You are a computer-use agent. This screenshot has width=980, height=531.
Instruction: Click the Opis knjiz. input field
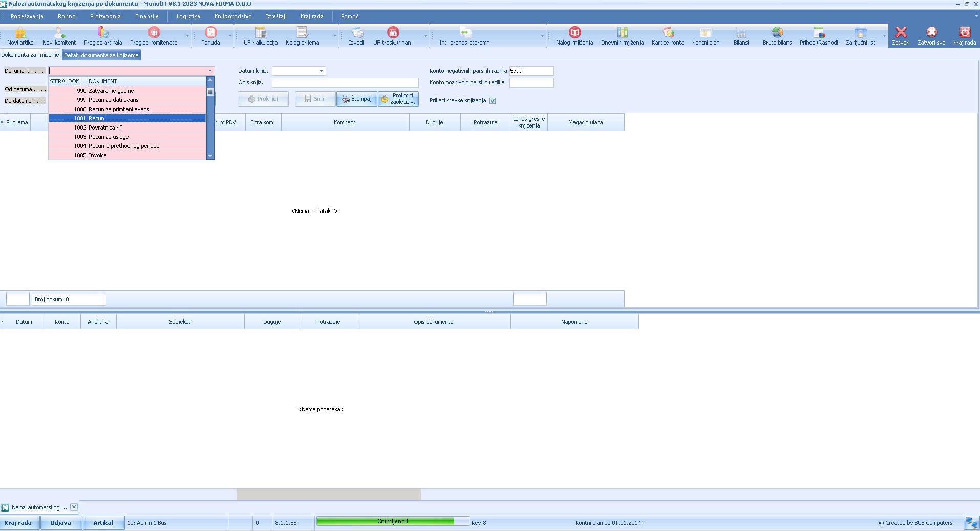[x=345, y=83]
